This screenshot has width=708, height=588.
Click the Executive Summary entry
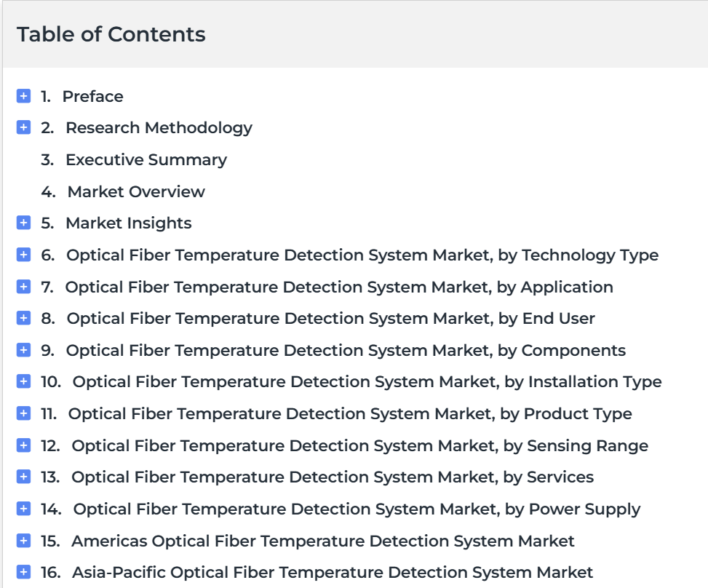pyautogui.click(x=146, y=159)
